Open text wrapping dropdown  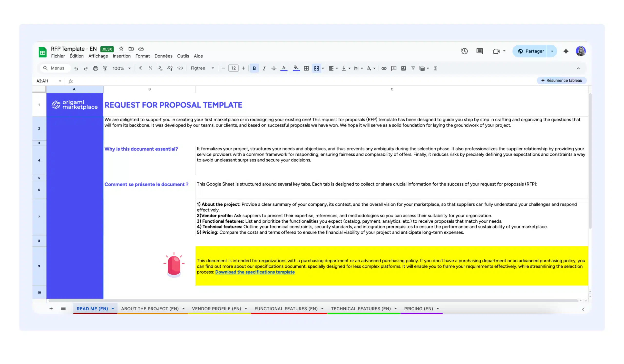coord(358,68)
